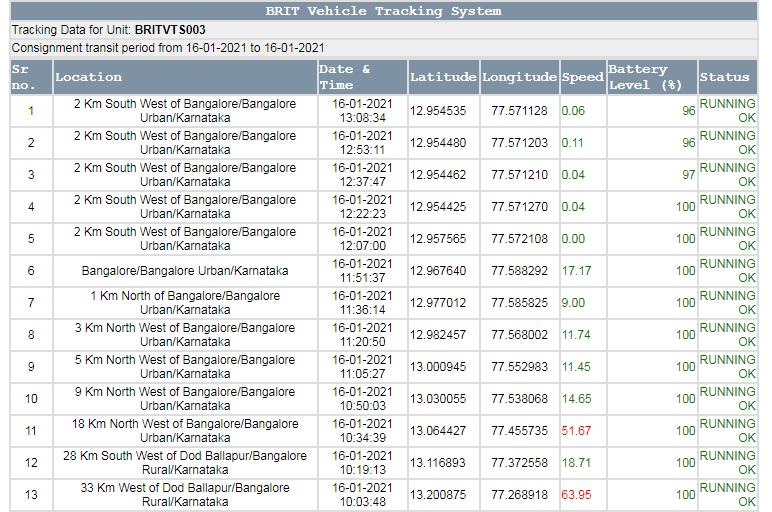Click RUNNING OK status in row 8
The width and height of the screenshot is (772, 512).
pos(727,335)
